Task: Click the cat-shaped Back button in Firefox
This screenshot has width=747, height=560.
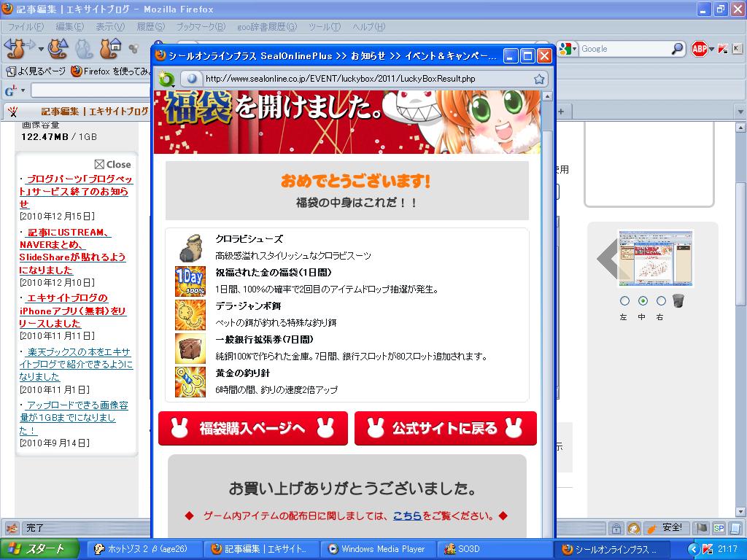Action: (x=15, y=48)
